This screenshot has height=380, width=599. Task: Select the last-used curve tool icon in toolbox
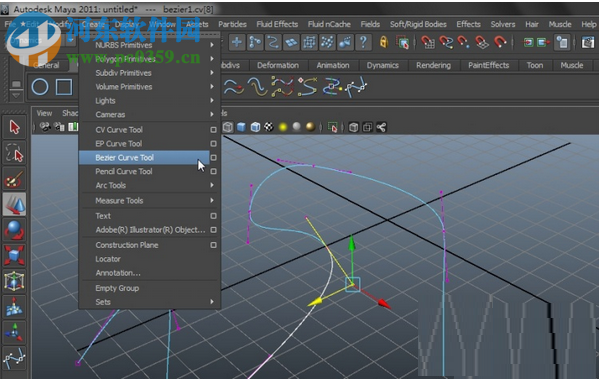(x=15, y=359)
